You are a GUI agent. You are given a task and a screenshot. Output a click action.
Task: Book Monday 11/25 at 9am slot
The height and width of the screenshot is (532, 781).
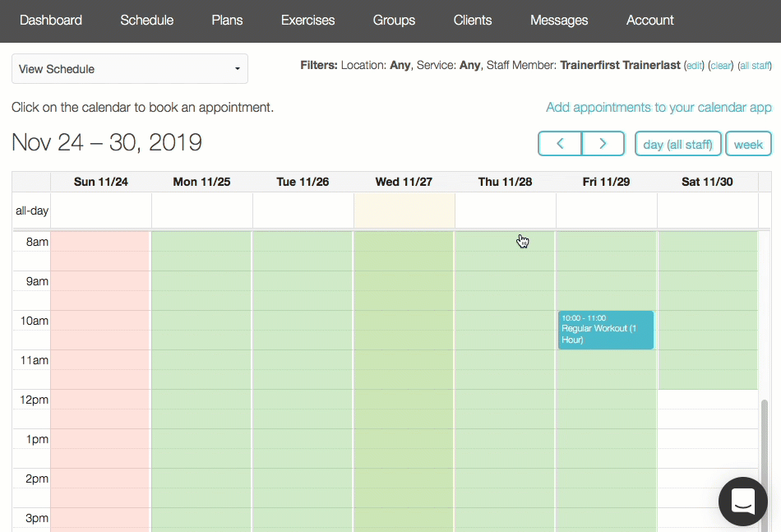201,281
